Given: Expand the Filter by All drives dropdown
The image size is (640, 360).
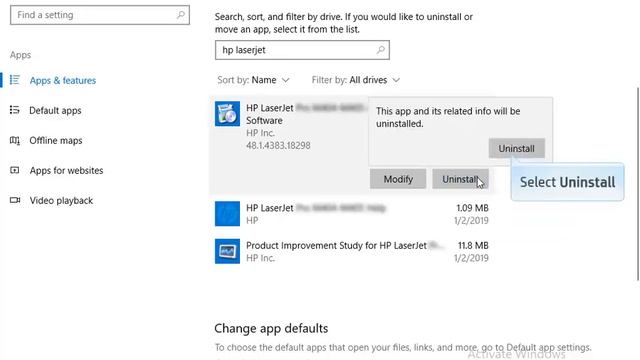Looking at the screenshot, I should (x=356, y=80).
